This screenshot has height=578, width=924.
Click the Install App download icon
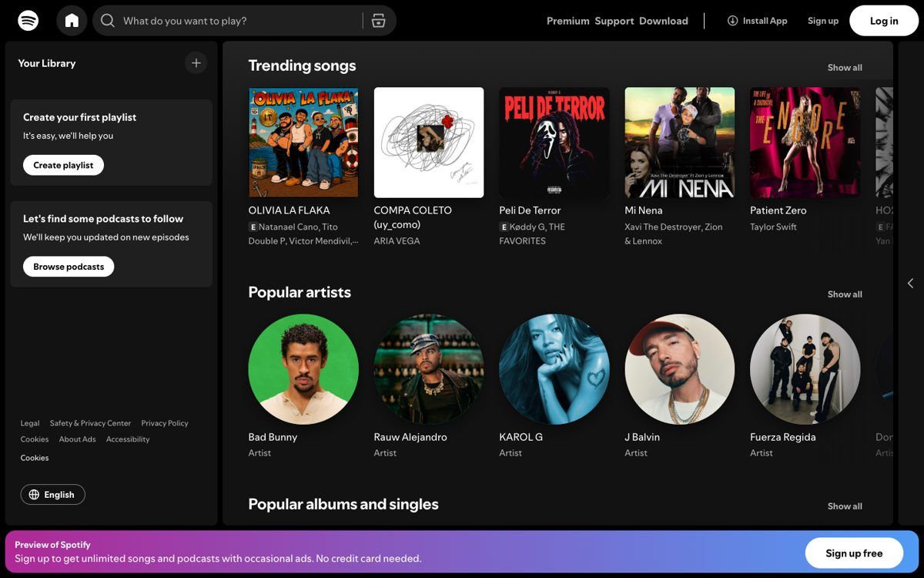click(x=732, y=21)
